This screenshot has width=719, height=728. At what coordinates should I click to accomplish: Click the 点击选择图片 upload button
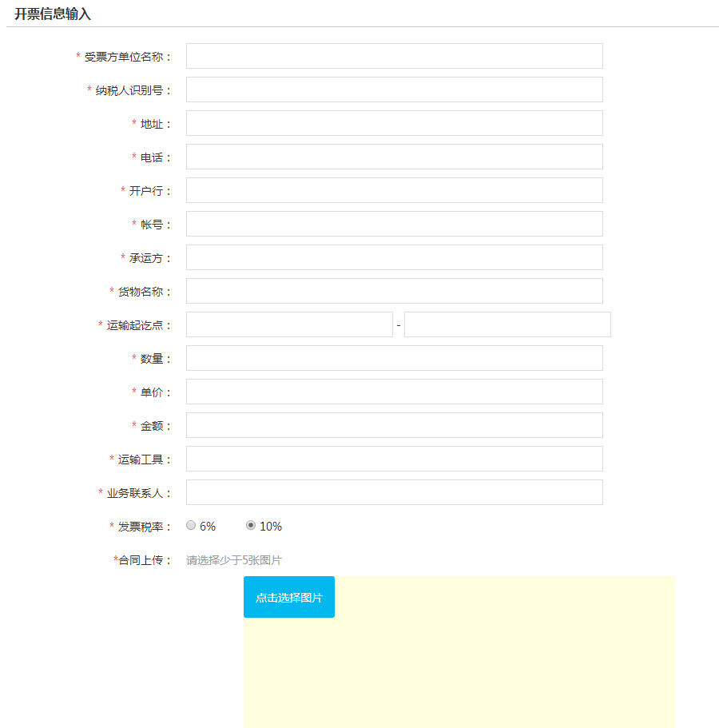tap(289, 597)
